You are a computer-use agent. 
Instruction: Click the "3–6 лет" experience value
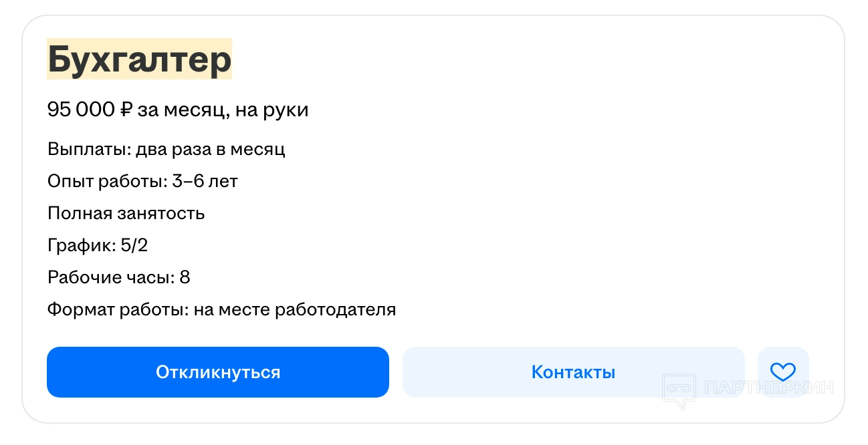(205, 181)
